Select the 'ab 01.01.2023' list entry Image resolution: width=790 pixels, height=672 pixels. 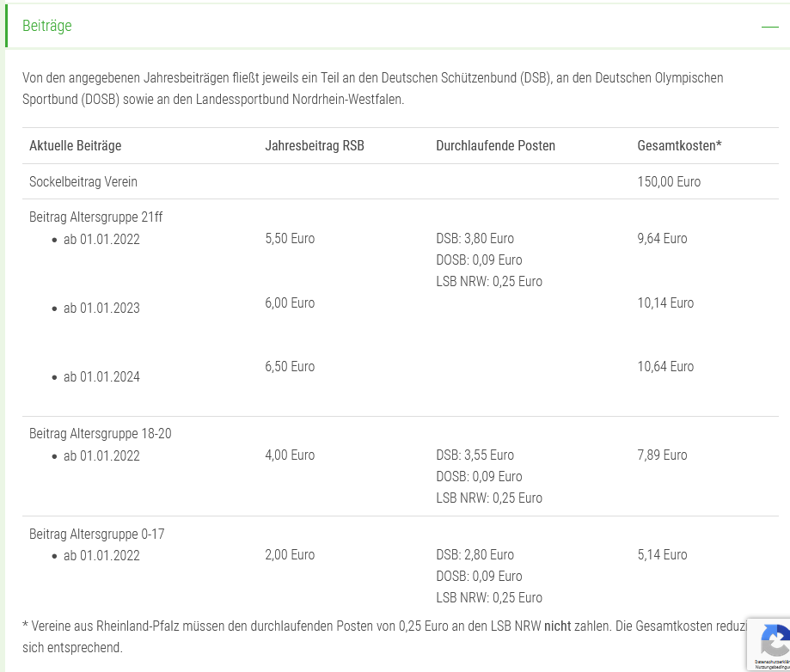click(101, 309)
